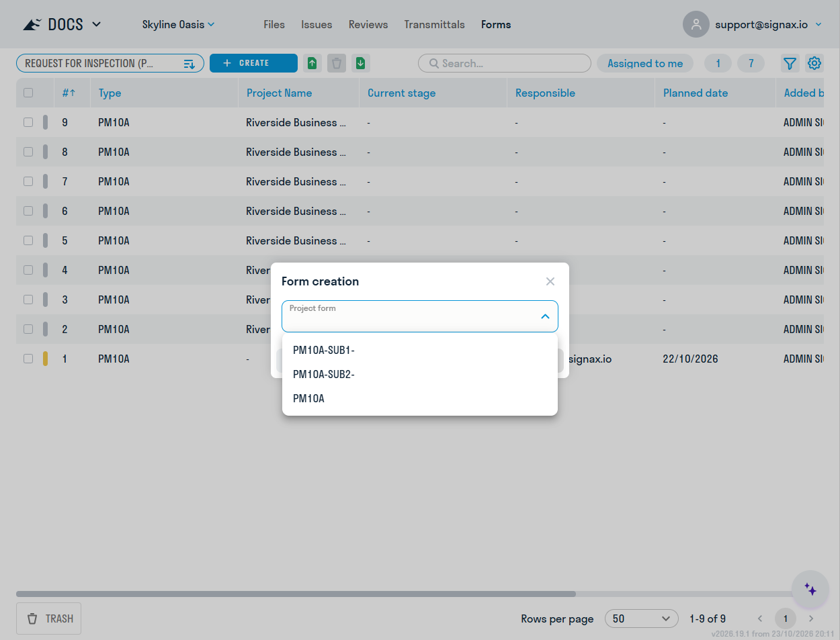Click the sparkle AI assistant button

tap(810, 589)
